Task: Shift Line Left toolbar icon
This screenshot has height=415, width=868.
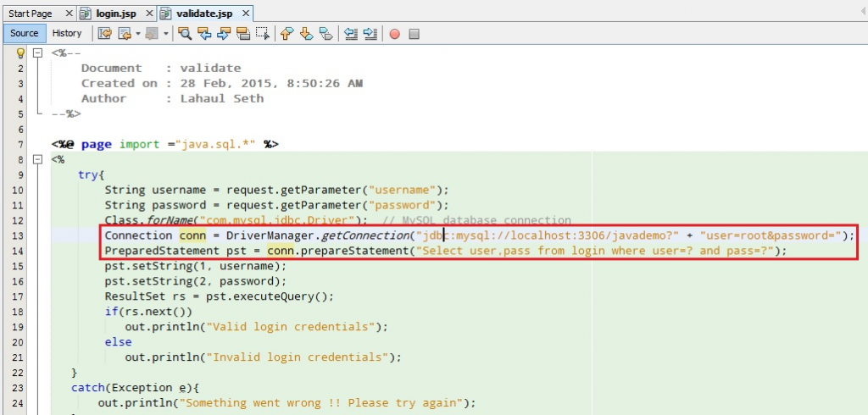Action: tap(350, 34)
